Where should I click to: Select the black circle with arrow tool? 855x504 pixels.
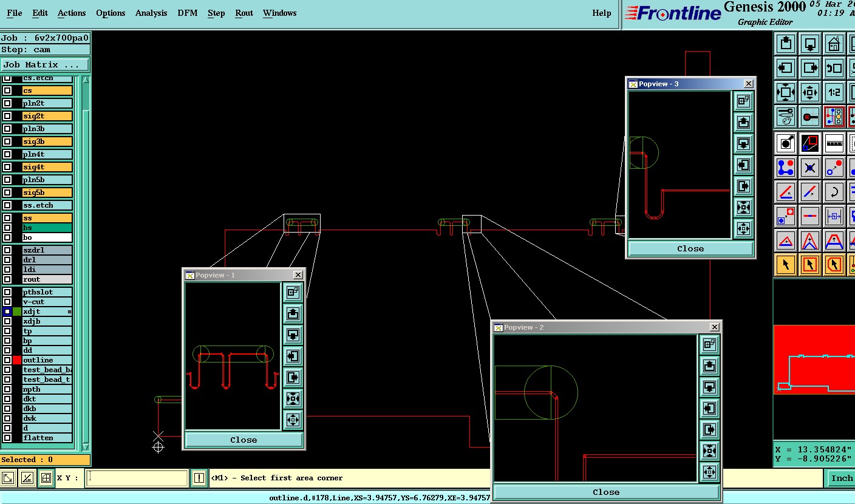[786, 143]
